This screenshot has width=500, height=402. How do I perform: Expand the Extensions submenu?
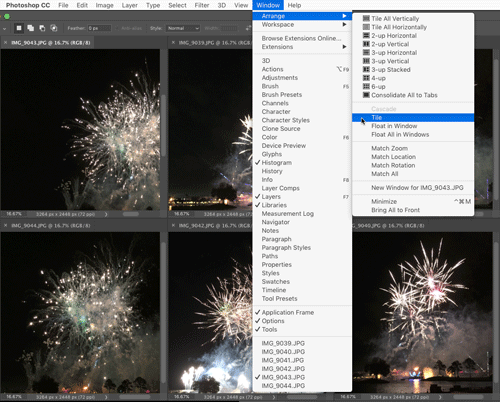pos(302,47)
